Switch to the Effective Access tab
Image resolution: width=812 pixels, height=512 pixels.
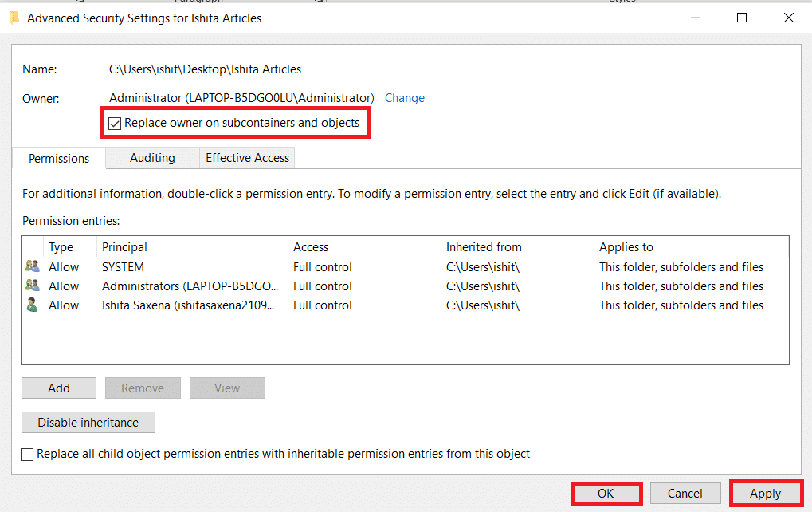pyautogui.click(x=247, y=158)
